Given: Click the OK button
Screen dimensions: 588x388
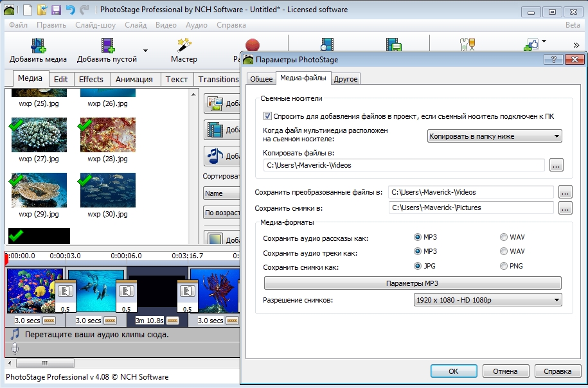Looking at the screenshot, I should (454, 371).
